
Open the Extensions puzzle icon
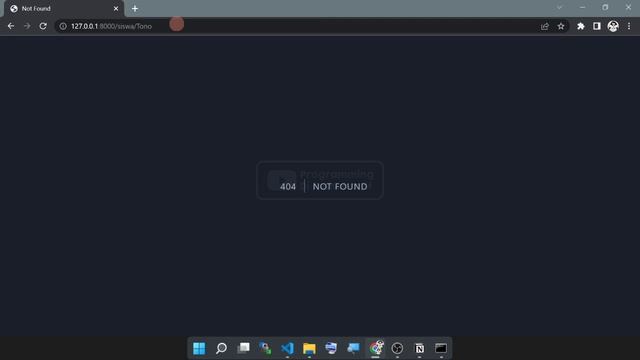pos(580,26)
